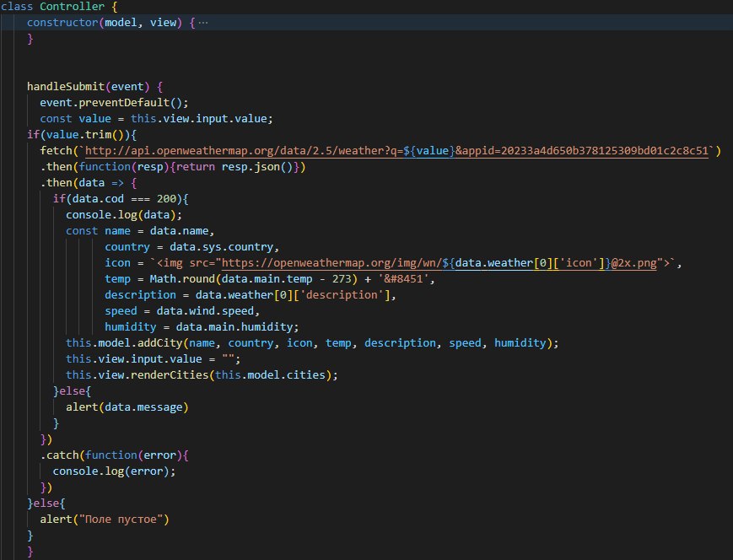
Task: Click 'if(value.trim()){' line
Action: click(x=82, y=135)
